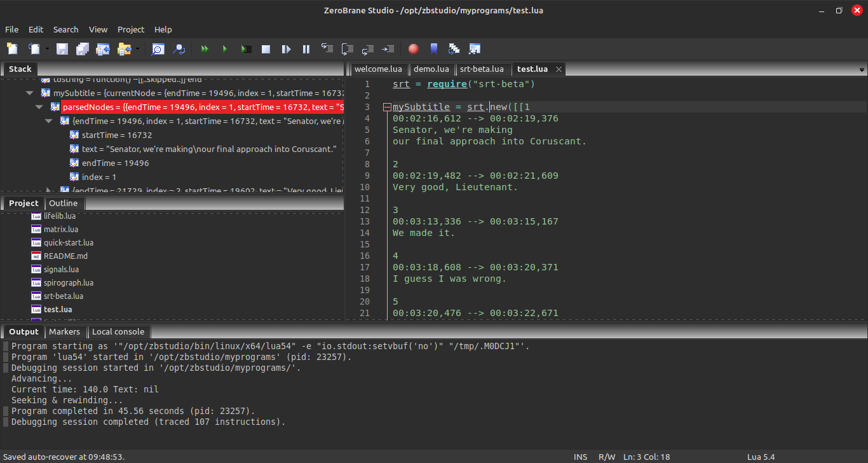Switch to the Outline tab

click(x=64, y=203)
